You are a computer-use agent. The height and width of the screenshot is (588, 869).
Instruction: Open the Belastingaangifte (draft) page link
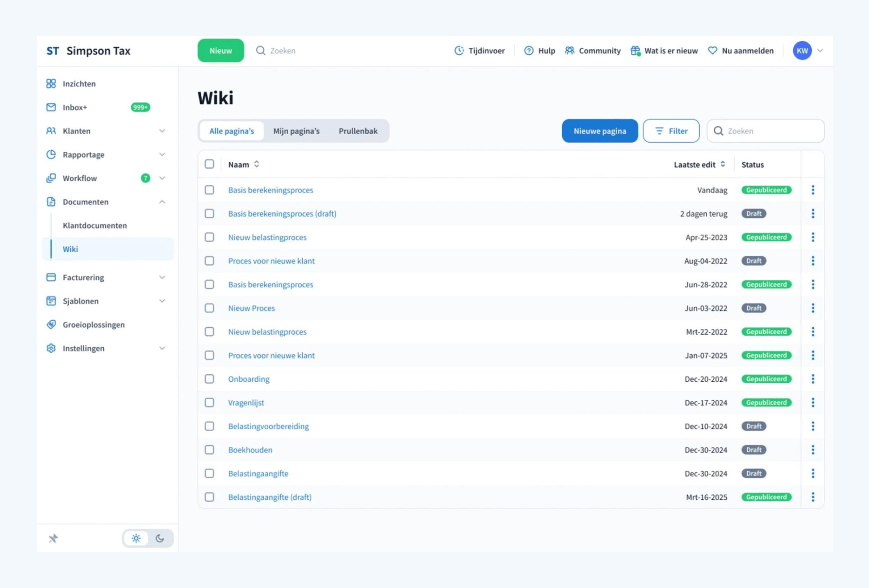click(x=270, y=497)
